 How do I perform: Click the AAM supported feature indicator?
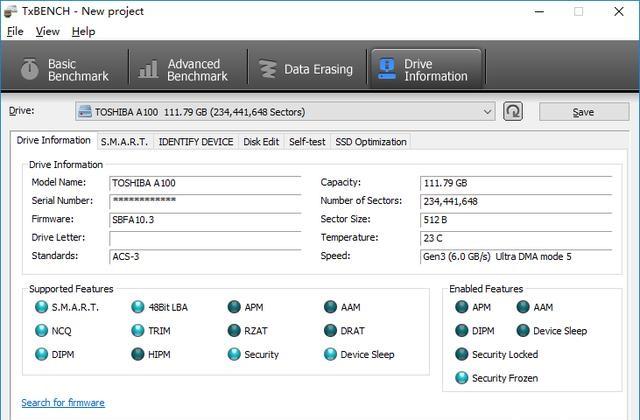[x=330, y=307]
